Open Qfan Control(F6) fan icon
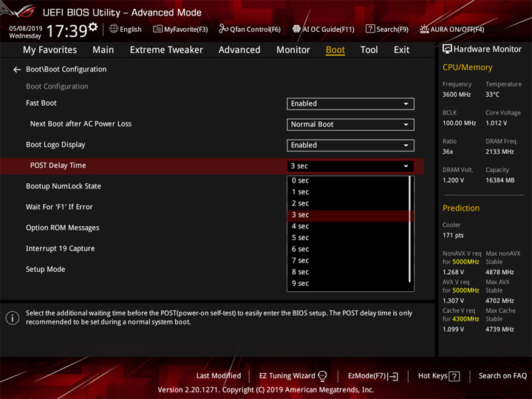Screen dimensions: 532x399 223,29
